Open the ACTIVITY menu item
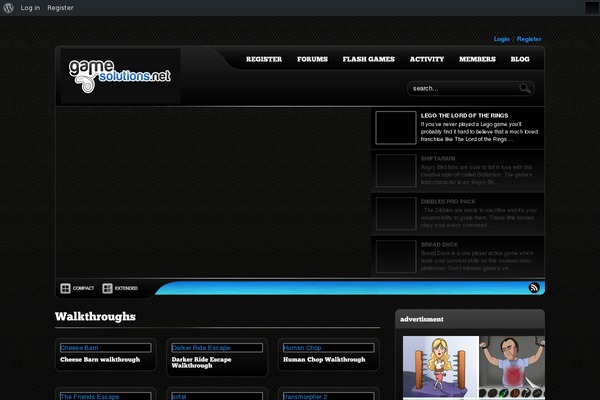 coord(427,59)
